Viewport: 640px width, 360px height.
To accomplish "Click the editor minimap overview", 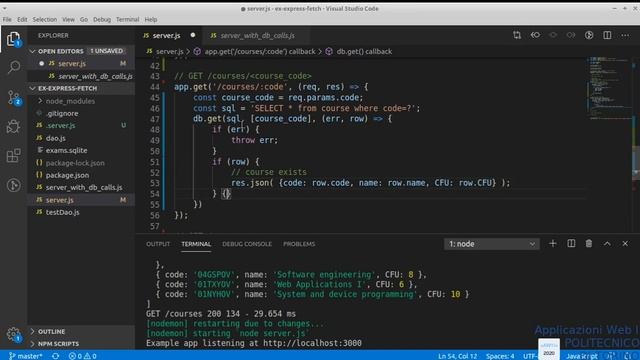I will [610, 89].
